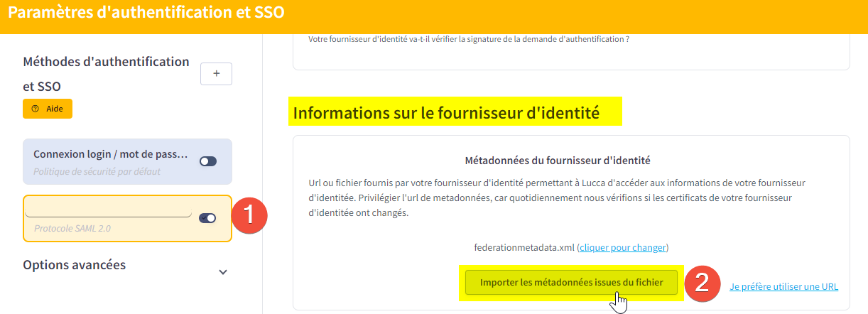Open 'Je préfère utiliser une URL' link

784,287
